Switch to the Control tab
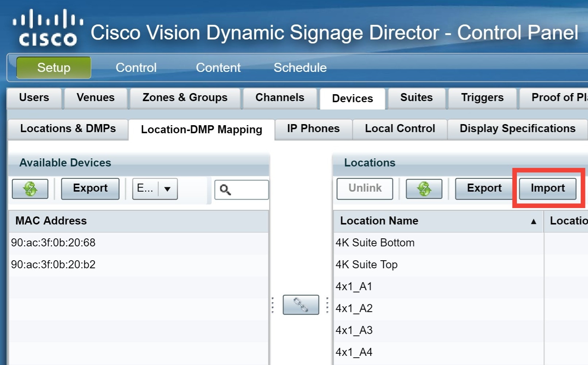This screenshot has height=365, width=588. 136,68
